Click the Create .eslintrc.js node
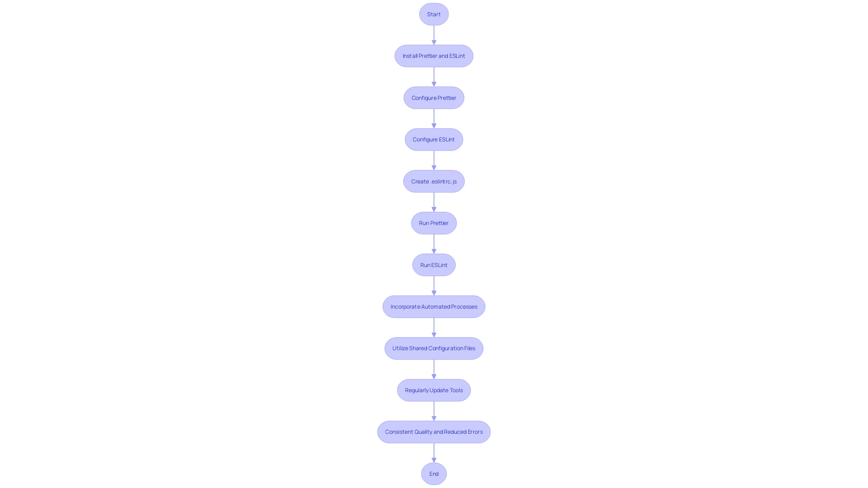The width and height of the screenshot is (868, 488). click(434, 181)
